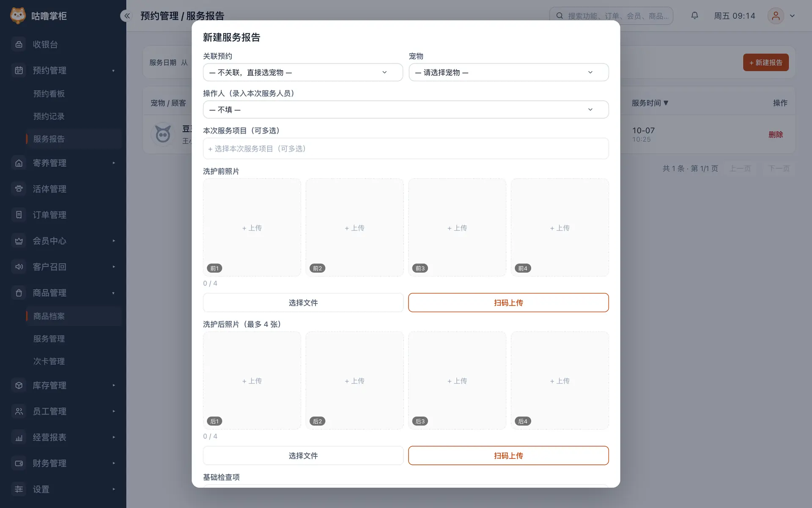This screenshot has height=508, width=812.
Task: Click the 员工管理 people icon
Action: pos(19,411)
